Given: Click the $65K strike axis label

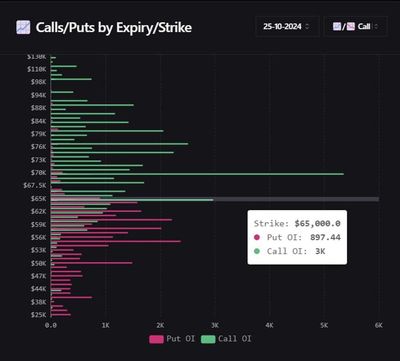Looking at the screenshot, I should [39, 199].
